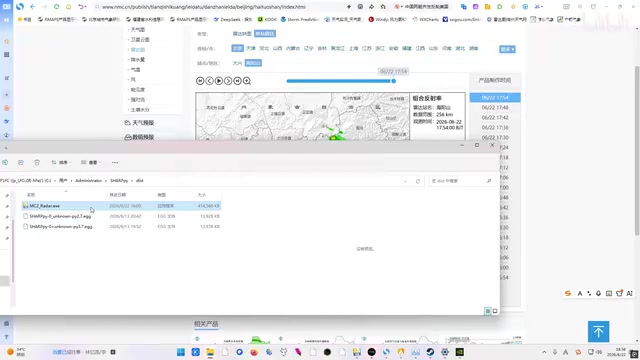Click the Explorer search box
This screenshot has width=640, height=360.
461,181
